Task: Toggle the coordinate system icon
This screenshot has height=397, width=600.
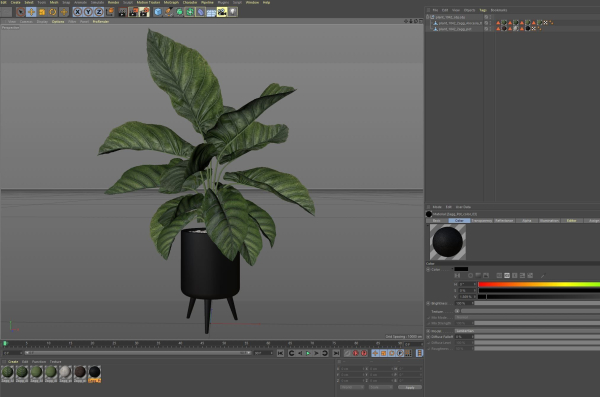Action: tap(109, 12)
